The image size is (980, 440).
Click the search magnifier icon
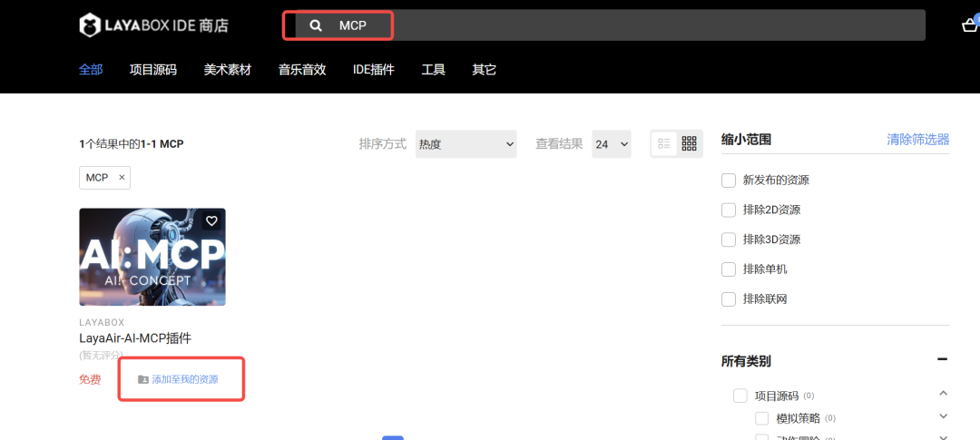tap(317, 25)
